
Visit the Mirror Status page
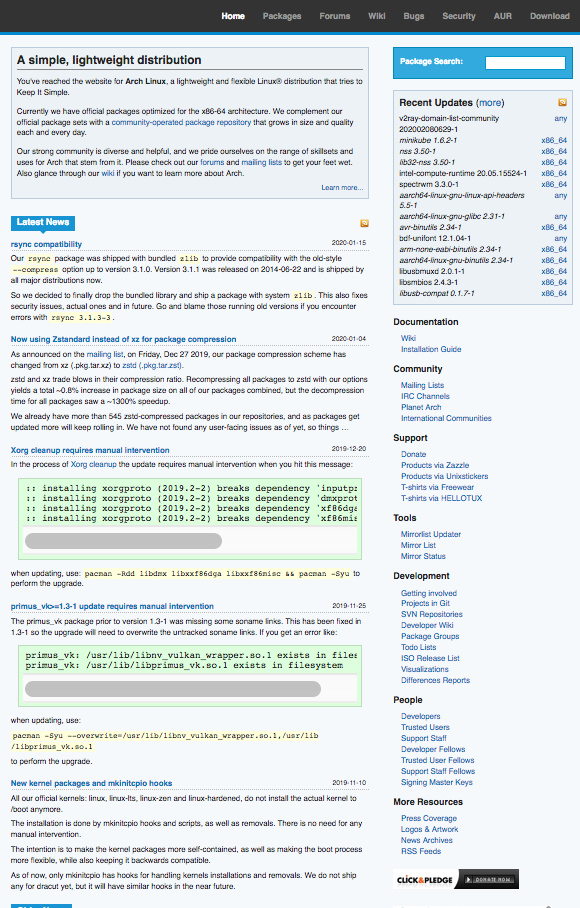[423, 556]
